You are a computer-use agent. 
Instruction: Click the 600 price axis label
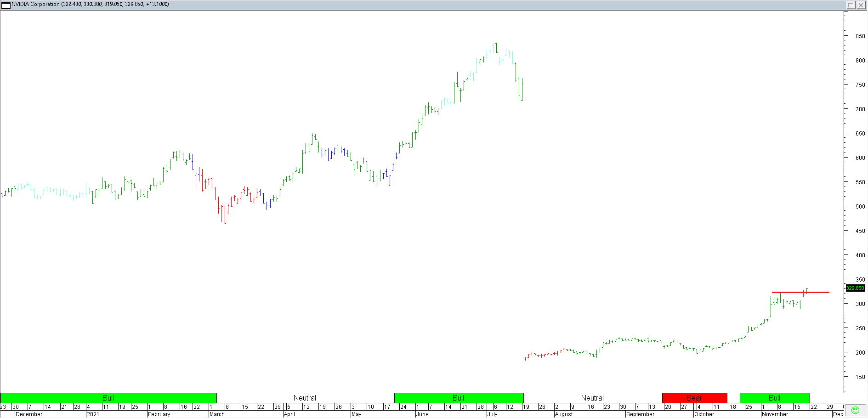click(x=860, y=158)
